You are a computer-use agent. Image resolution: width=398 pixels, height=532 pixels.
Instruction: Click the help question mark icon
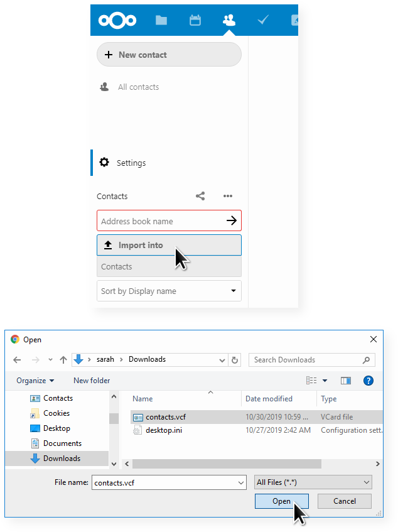click(368, 380)
